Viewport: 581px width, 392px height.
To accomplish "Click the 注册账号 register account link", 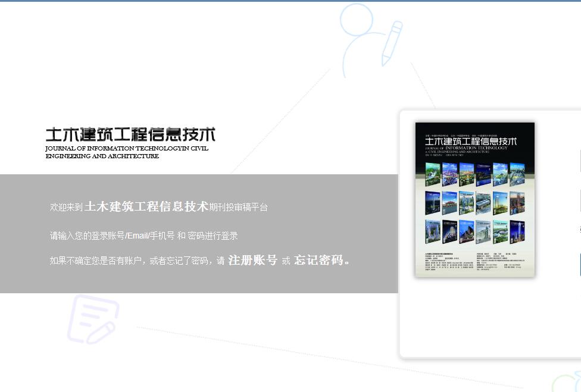I will (x=253, y=261).
